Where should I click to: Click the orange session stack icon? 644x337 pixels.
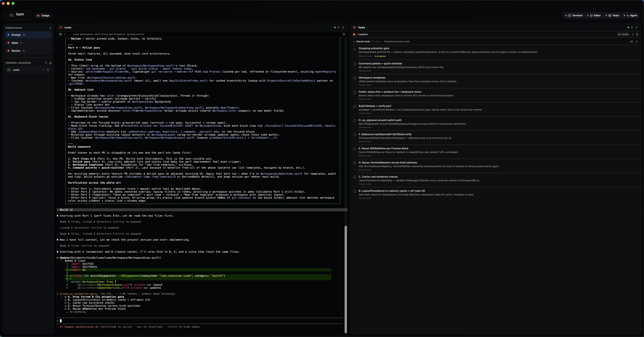point(354,34)
